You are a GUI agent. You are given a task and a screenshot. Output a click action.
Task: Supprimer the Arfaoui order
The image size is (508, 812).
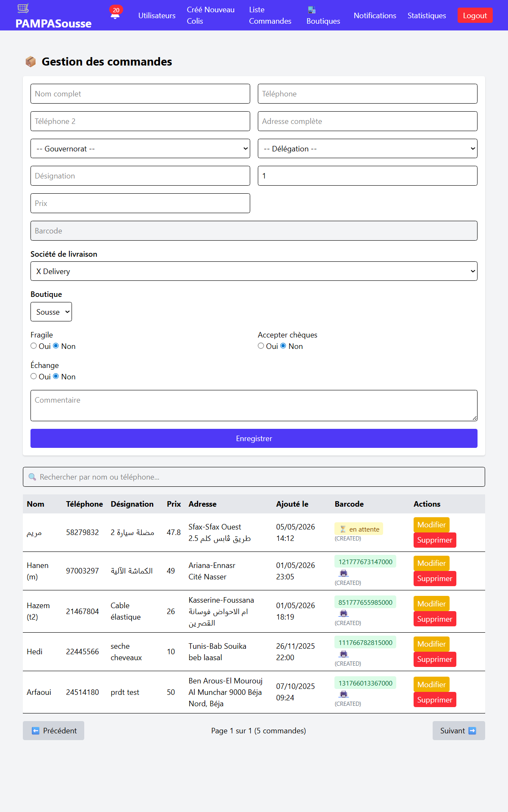tap(435, 700)
